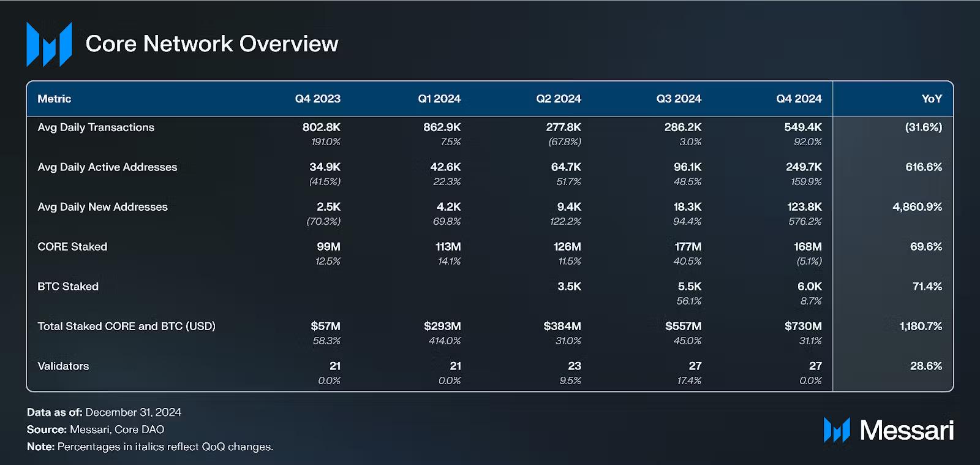Choose the Q3 2024 column header

(x=678, y=99)
